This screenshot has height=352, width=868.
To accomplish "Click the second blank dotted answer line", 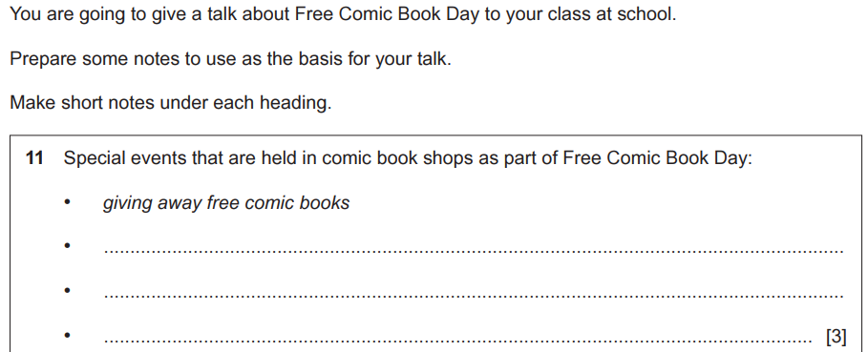I will coord(474,296).
